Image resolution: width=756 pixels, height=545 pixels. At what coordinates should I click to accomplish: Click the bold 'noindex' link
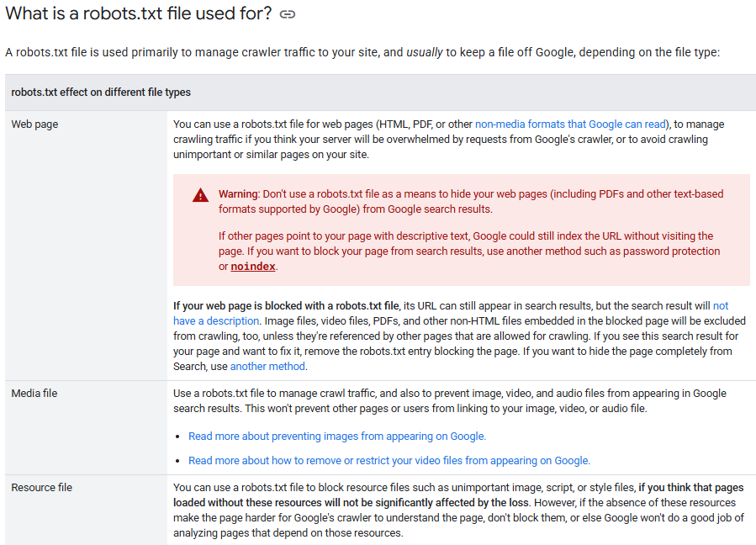coord(253,267)
